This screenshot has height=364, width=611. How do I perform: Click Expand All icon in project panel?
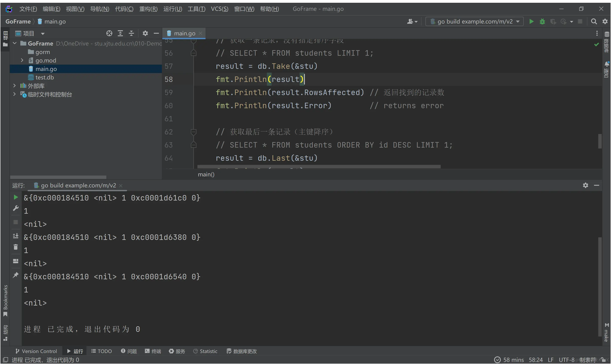[120, 33]
